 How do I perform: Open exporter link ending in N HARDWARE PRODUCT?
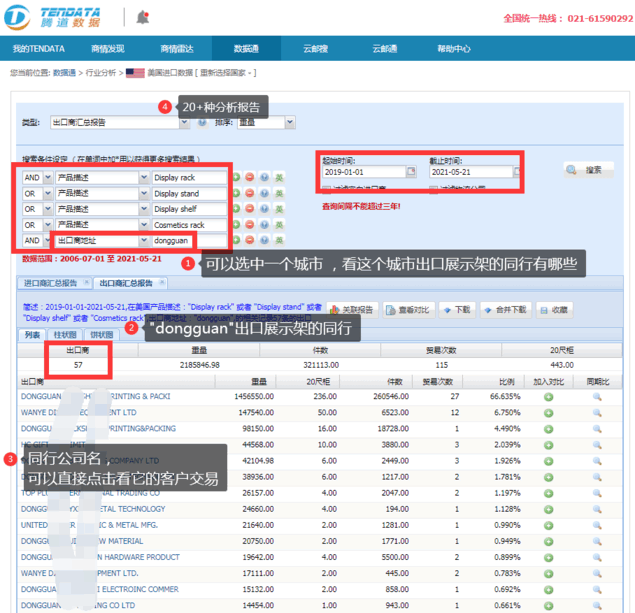click(x=100, y=557)
